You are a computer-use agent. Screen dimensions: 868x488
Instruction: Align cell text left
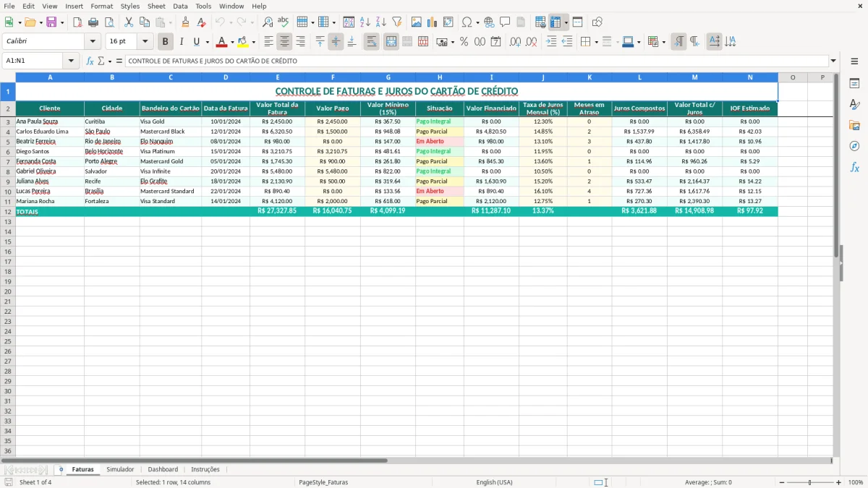click(x=269, y=42)
